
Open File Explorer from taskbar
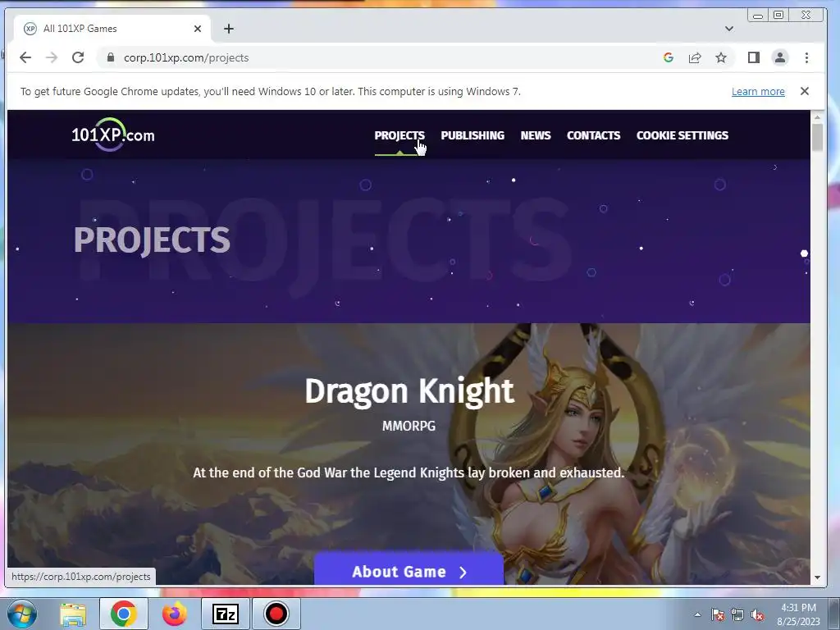[x=73, y=614]
